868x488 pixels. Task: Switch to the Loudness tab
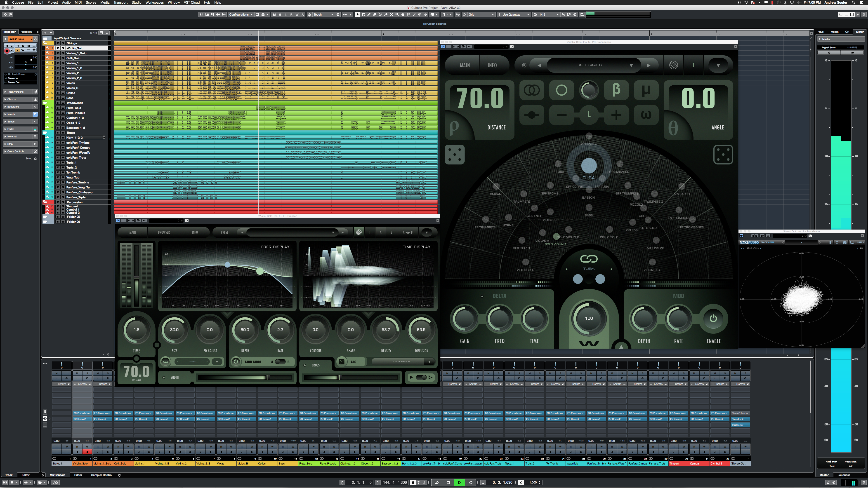843,475
